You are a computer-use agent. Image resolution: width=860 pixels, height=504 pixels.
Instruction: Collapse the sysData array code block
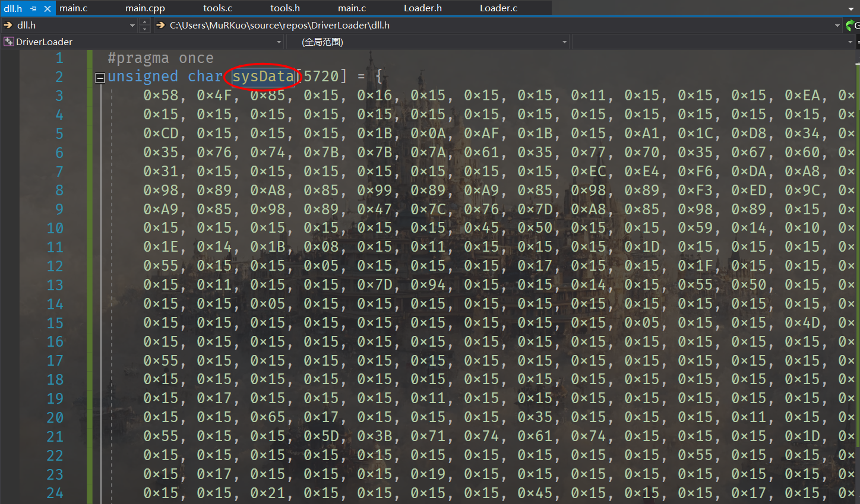[100, 77]
